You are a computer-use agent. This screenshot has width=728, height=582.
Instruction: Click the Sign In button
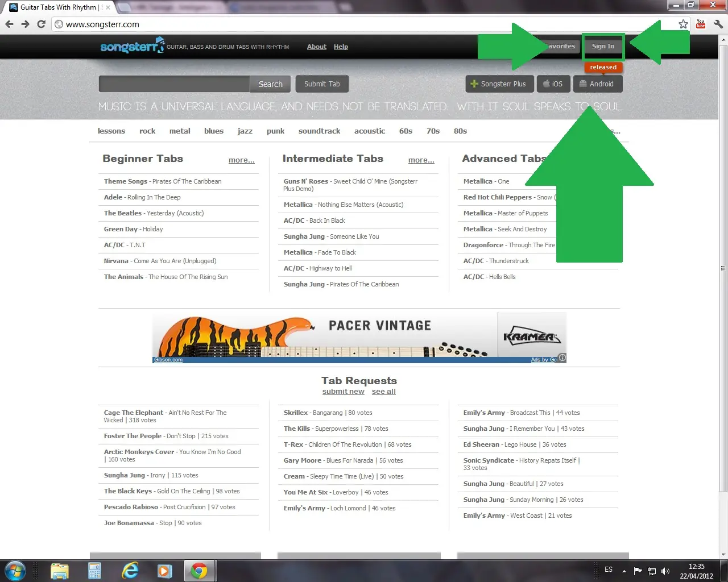click(603, 47)
